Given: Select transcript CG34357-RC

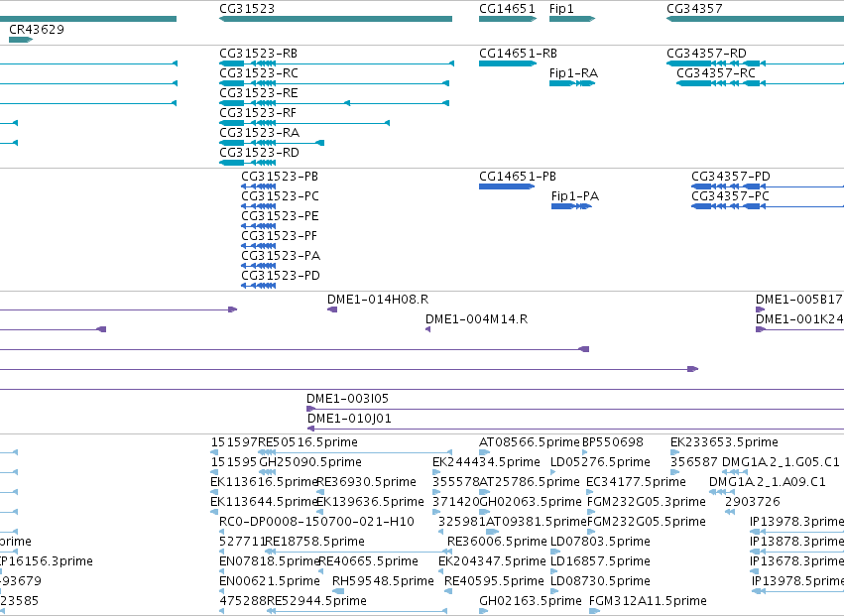Looking at the screenshot, I should (x=716, y=73).
